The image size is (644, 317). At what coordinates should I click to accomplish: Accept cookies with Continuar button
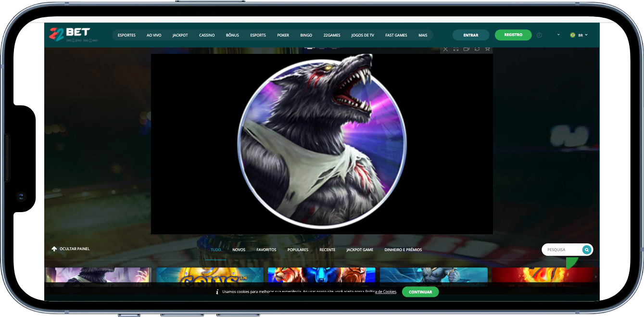click(x=420, y=292)
